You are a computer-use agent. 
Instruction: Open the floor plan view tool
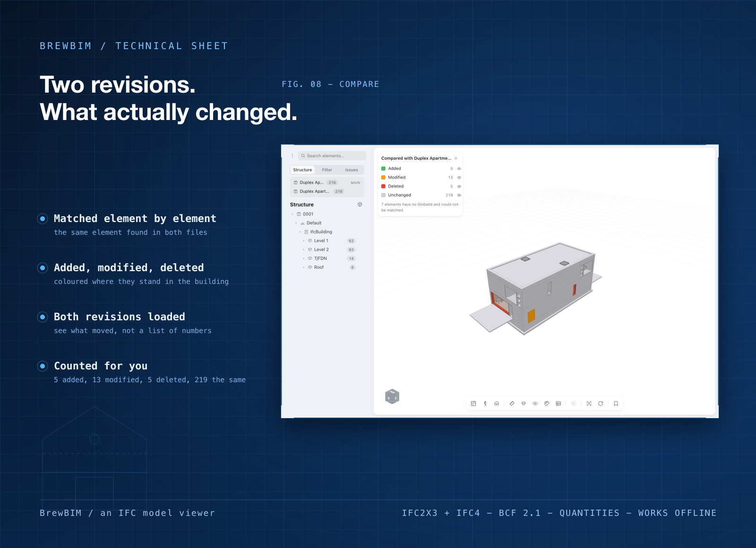(x=473, y=403)
